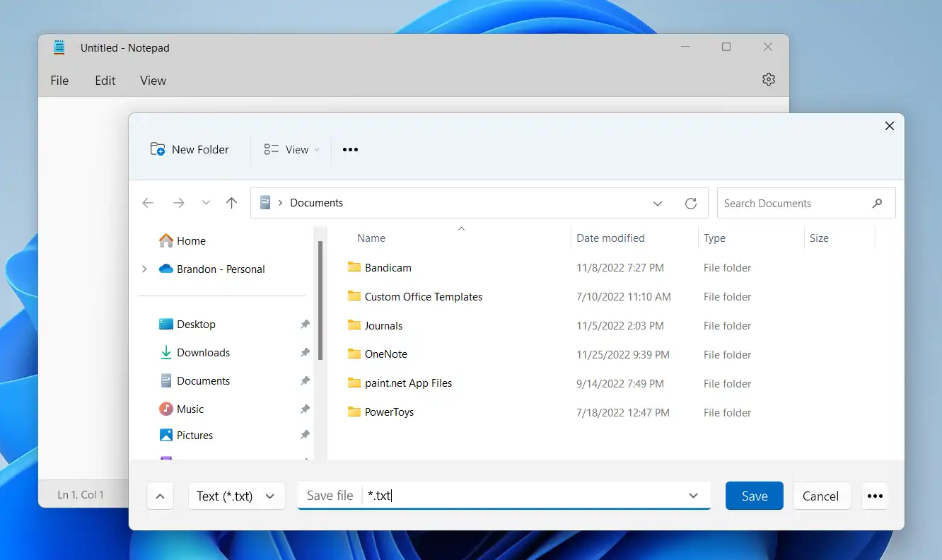This screenshot has width=942, height=560.
Task: Open Notepad's settings gear
Action: 769,79
